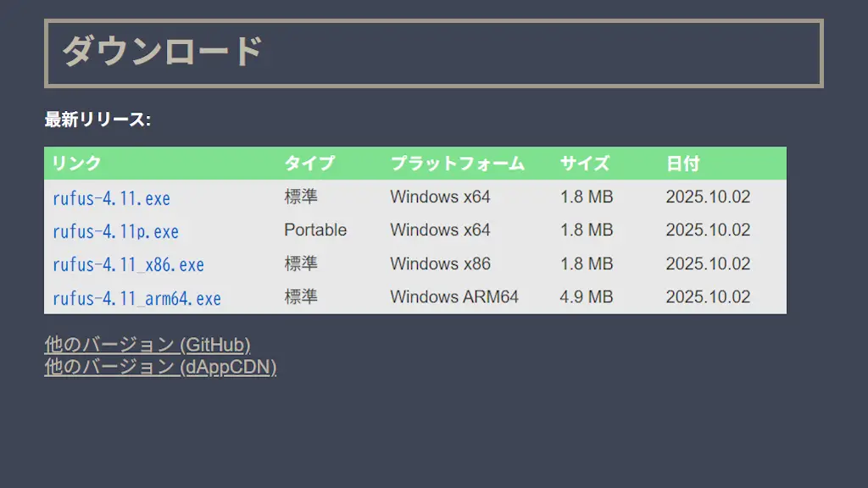Viewport: 868px width, 488px height.
Task: Click the Windows x86 platform cell
Action: 440,263
